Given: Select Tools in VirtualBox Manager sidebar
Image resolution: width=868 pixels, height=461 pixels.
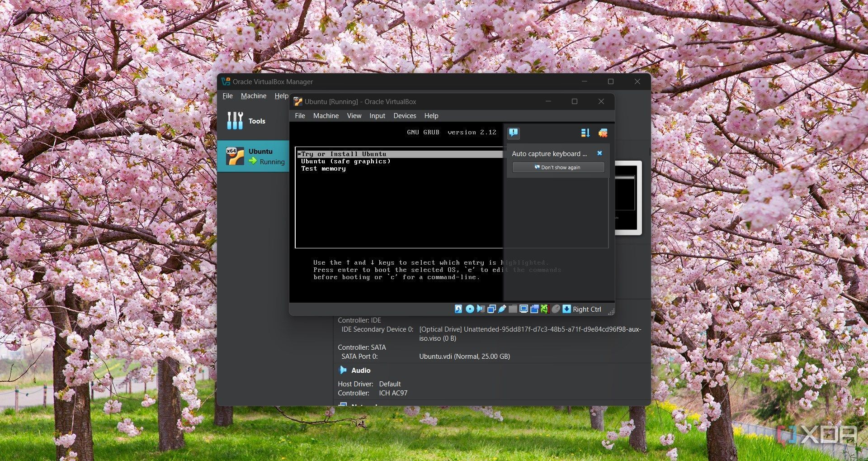Looking at the screenshot, I should (253, 121).
